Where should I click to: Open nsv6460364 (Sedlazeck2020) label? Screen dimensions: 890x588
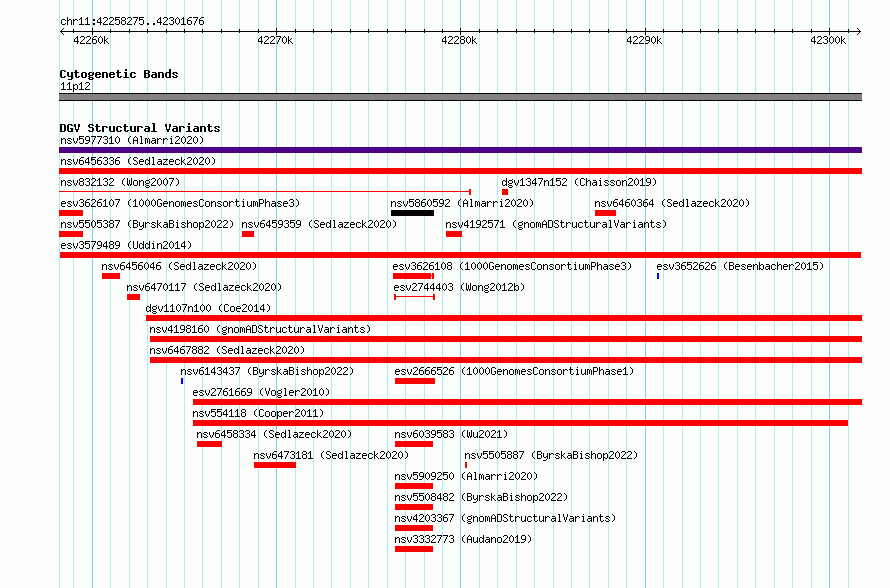pyautogui.click(x=672, y=203)
